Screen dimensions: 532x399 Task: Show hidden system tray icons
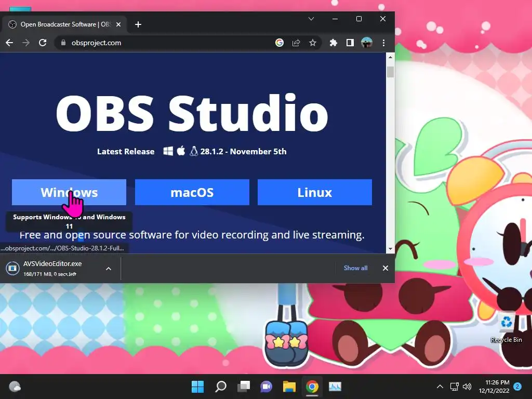point(440,387)
